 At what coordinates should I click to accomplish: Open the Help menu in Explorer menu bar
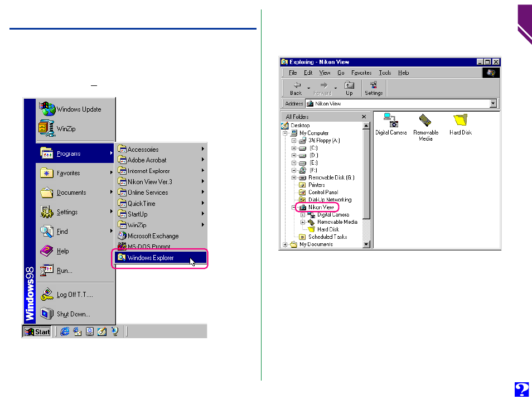coord(403,73)
